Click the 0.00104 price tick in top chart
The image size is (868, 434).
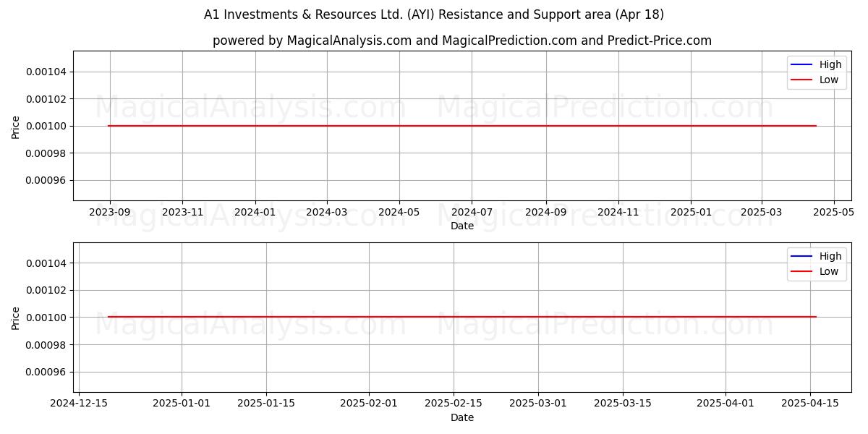[46, 72]
